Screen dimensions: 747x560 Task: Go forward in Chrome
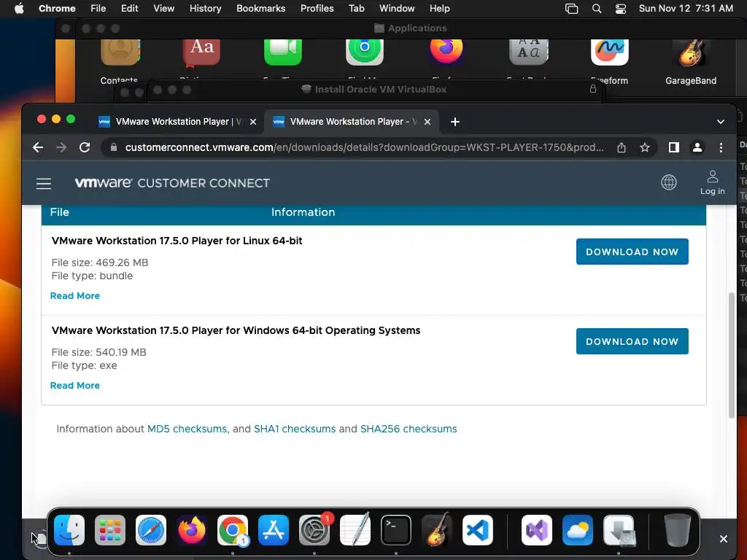[61, 147]
